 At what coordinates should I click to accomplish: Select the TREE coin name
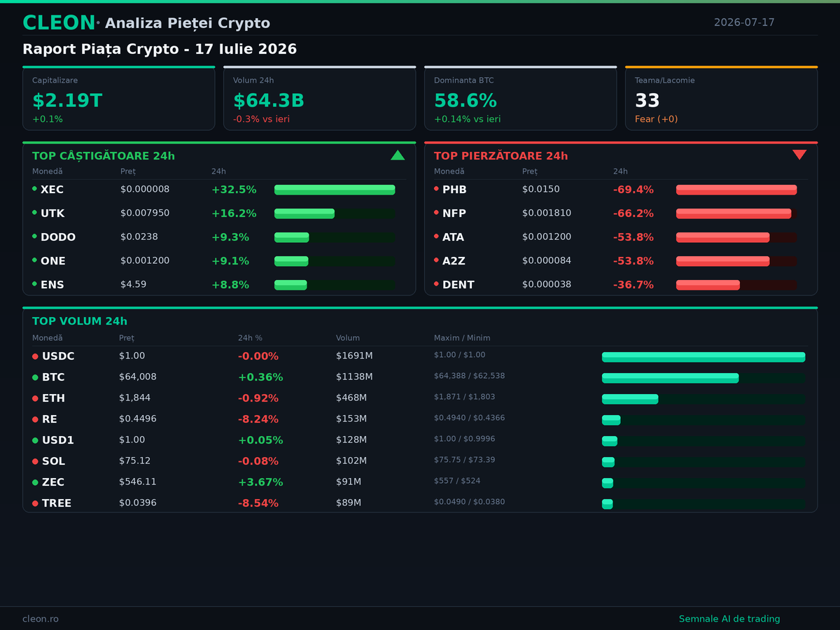[x=57, y=503]
